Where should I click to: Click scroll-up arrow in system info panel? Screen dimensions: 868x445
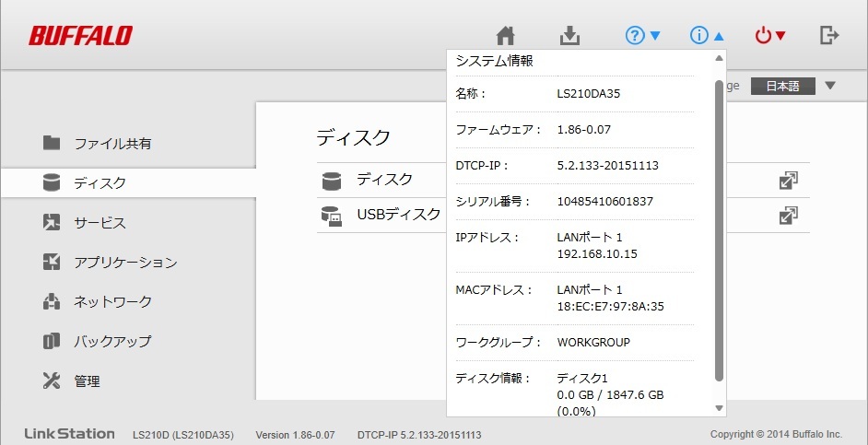tap(719, 57)
